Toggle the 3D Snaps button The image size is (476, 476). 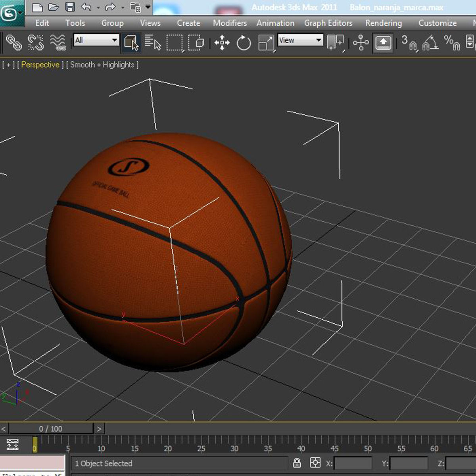point(409,42)
